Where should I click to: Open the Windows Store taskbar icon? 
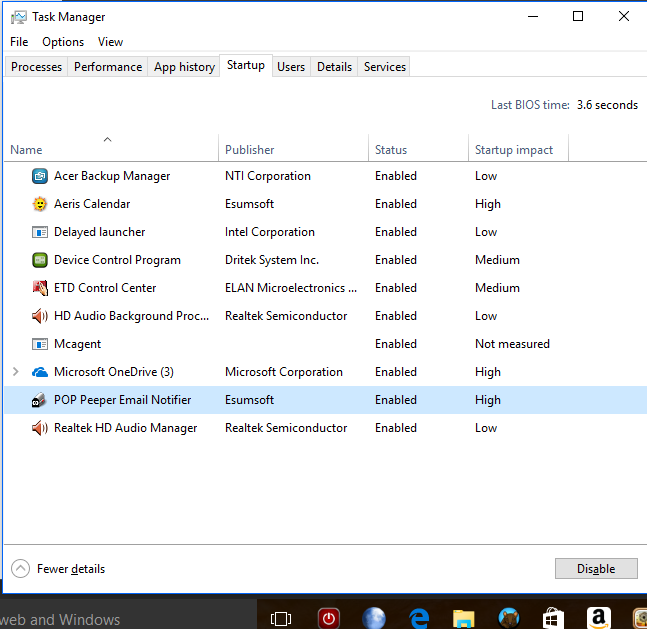point(553,618)
